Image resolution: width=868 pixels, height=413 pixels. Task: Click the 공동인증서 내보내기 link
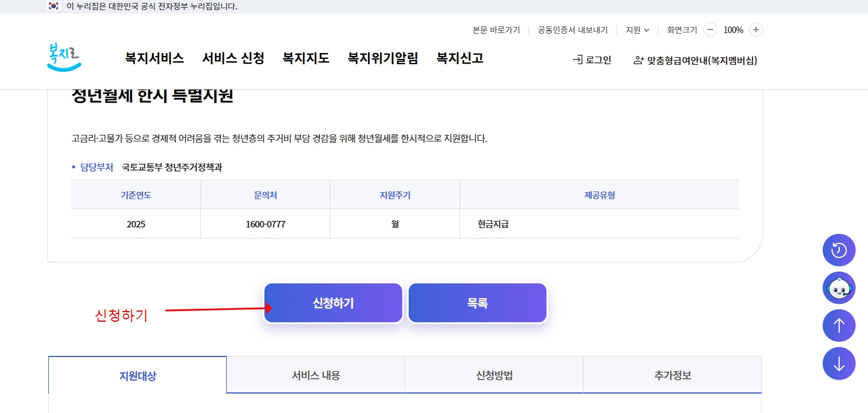point(572,29)
